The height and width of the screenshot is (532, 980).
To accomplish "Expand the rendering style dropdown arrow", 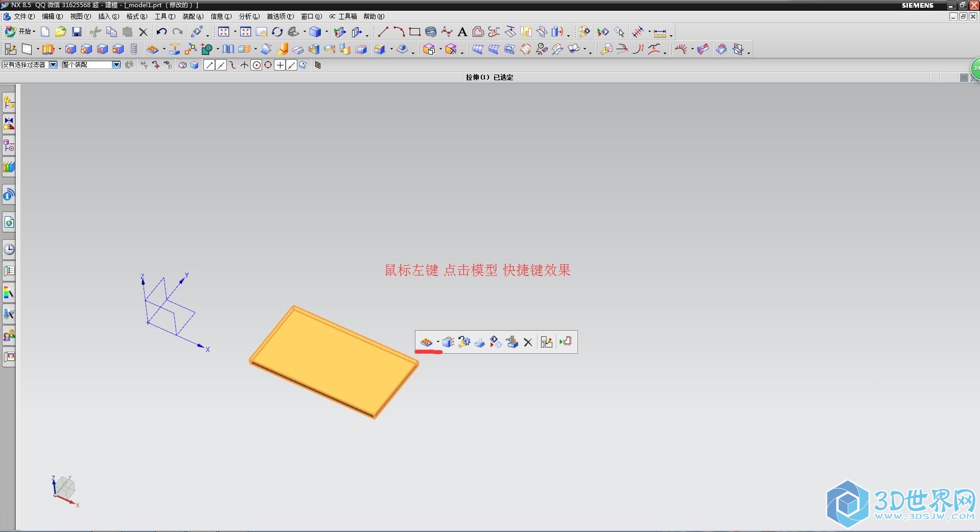I will click(x=326, y=32).
